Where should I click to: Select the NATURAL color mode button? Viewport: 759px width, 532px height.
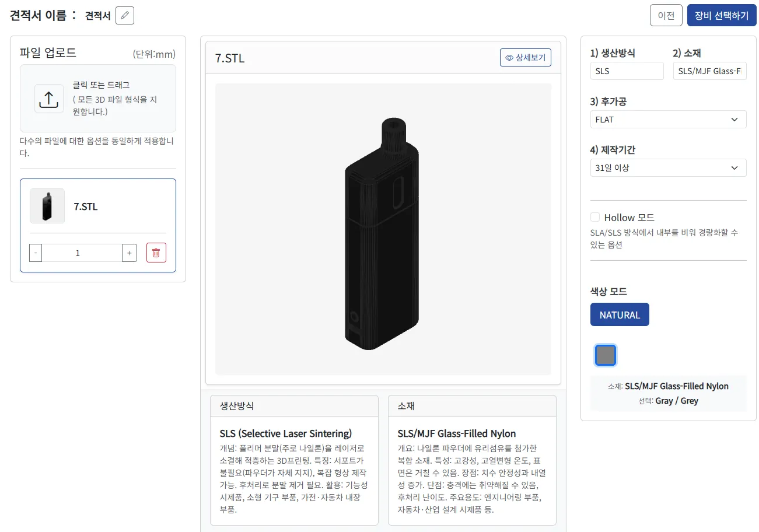pos(620,314)
